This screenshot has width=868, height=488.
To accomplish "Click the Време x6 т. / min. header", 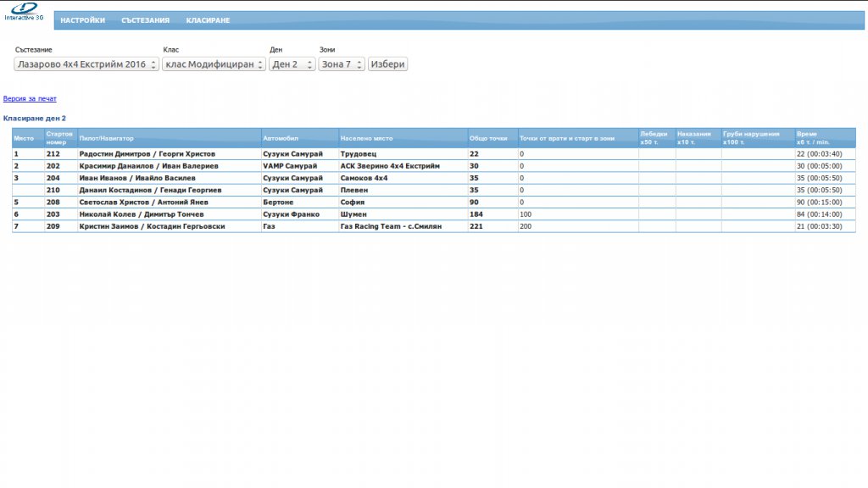I will [826, 138].
